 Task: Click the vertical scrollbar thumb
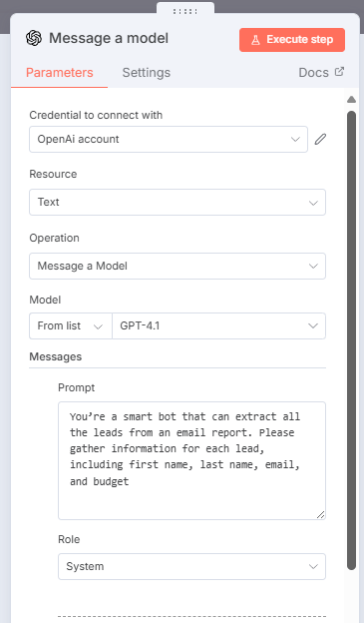[351, 340]
